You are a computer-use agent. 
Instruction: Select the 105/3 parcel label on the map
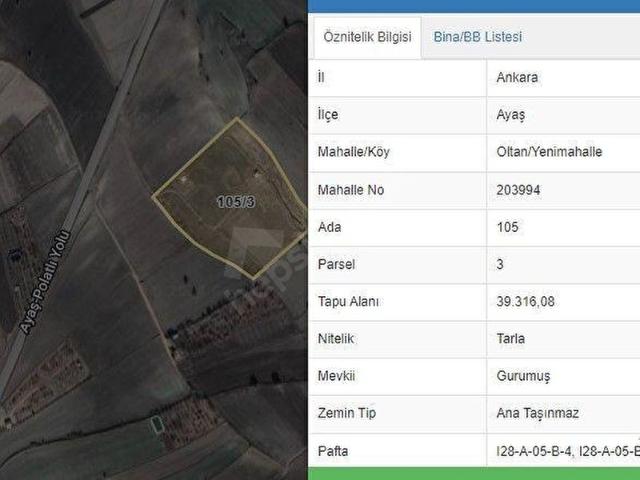coord(236,202)
